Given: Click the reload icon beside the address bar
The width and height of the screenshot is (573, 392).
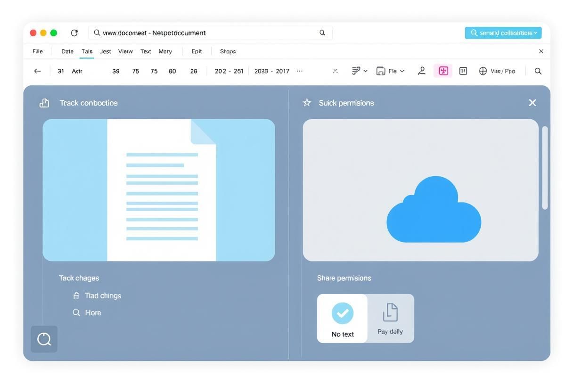Looking at the screenshot, I should 74,33.
